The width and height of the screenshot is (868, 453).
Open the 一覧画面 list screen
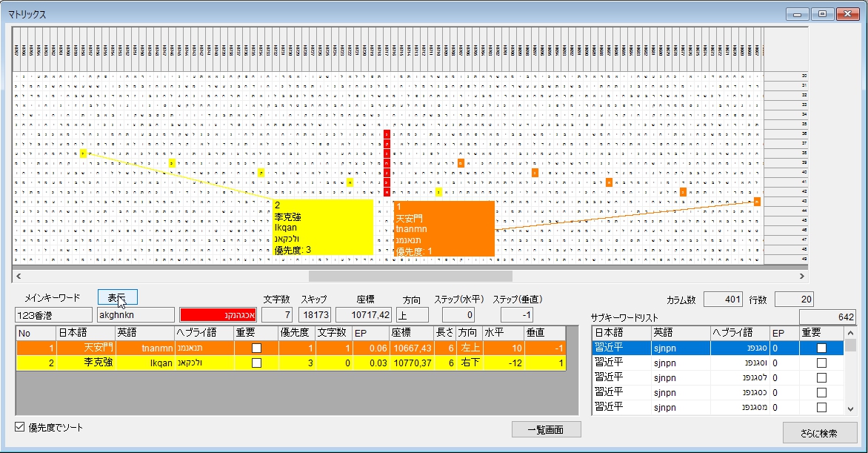click(x=546, y=429)
